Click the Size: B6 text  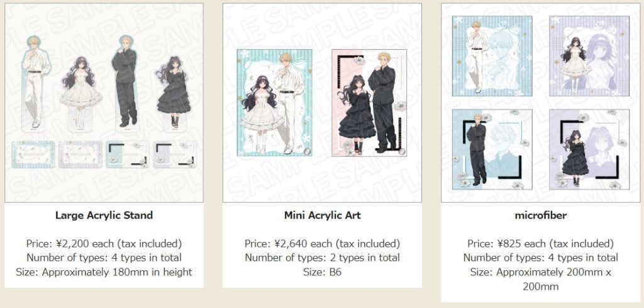tap(322, 272)
